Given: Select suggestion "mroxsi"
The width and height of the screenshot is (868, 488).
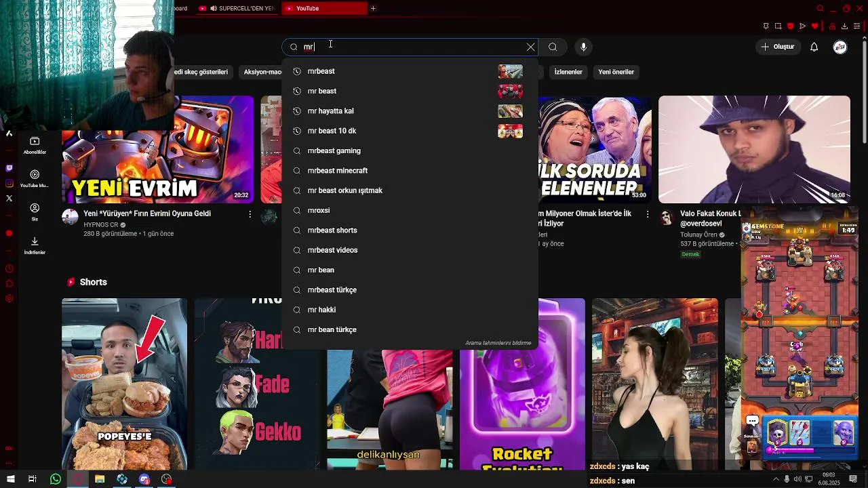Looking at the screenshot, I should pyautogui.click(x=410, y=210).
